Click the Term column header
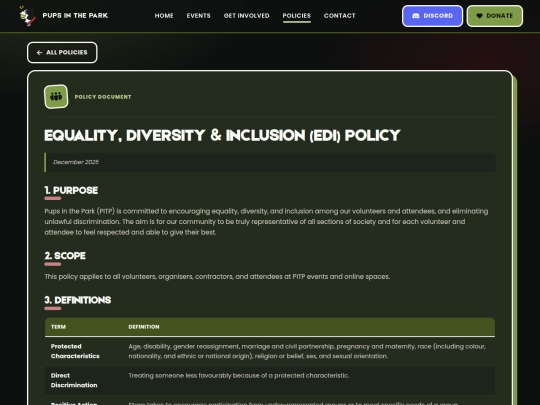This screenshot has width=540, height=405. coord(58,327)
